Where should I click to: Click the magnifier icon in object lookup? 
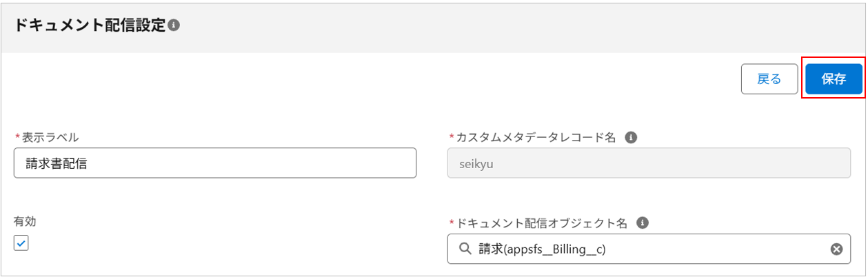pos(465,249)
